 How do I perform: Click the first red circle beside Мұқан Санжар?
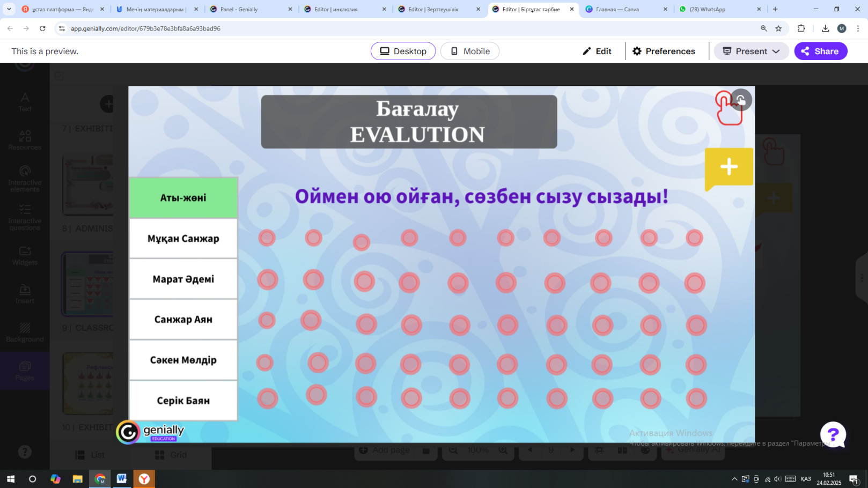pos(267,238)
